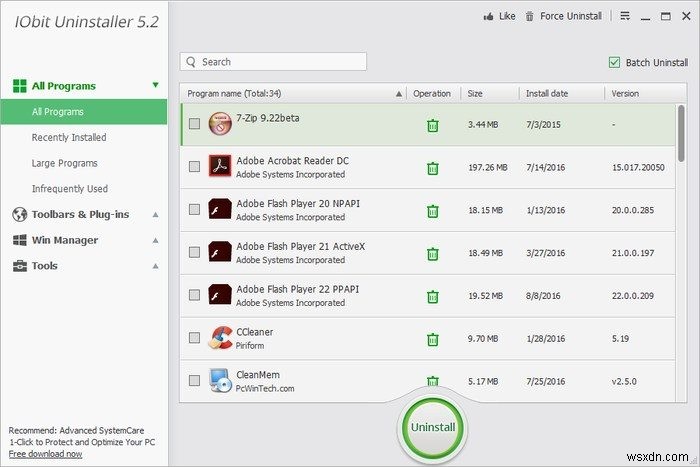
Task: Select the Flash Player 21 ActiveX icon
Action: pyautogui.click(x=220, y=252)
